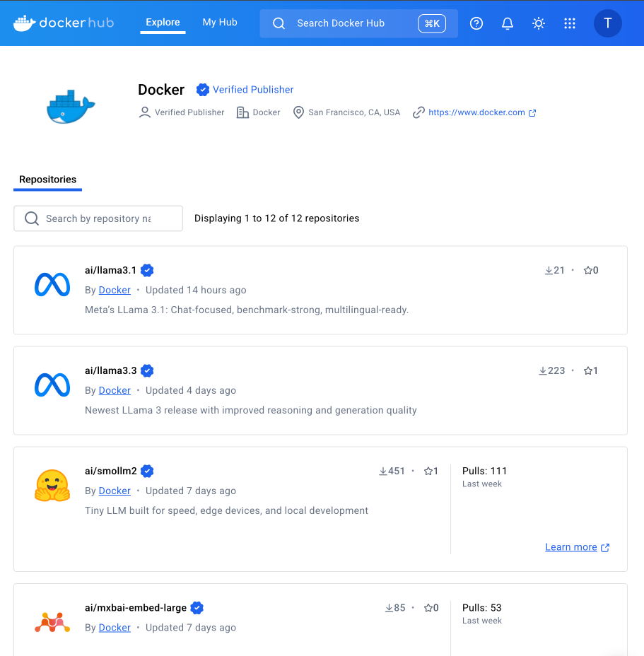Click the ⌘K shortcut badge
Image resolution: width=644 pixels, height=656 pixels.
pos(432,23)
